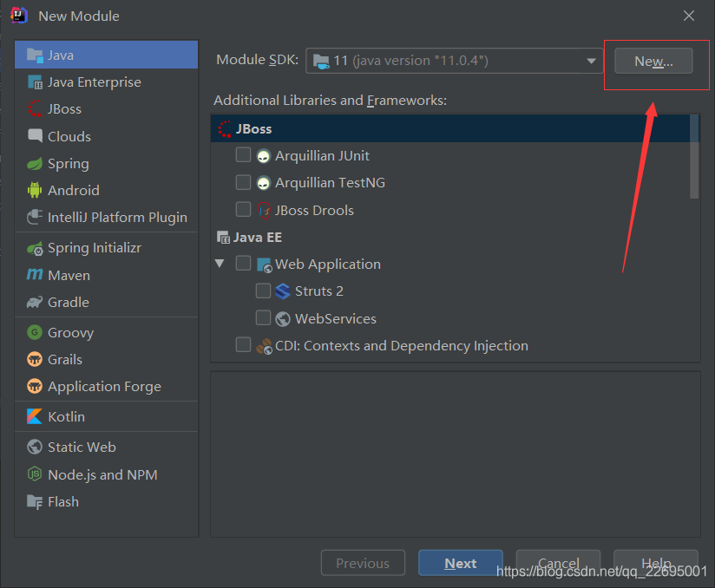
Task: Select the 'Groovy' label in module list
Action: [70, 333]
